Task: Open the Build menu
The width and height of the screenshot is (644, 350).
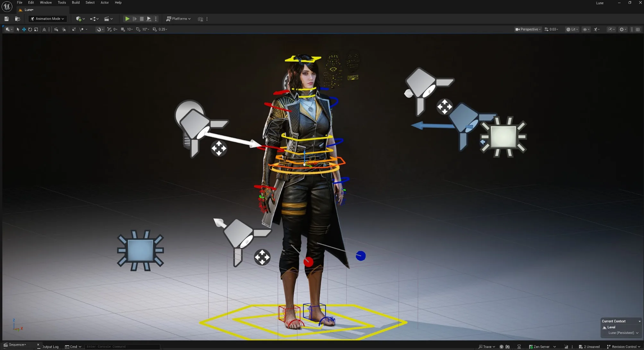Action: (x=76, y=3)
